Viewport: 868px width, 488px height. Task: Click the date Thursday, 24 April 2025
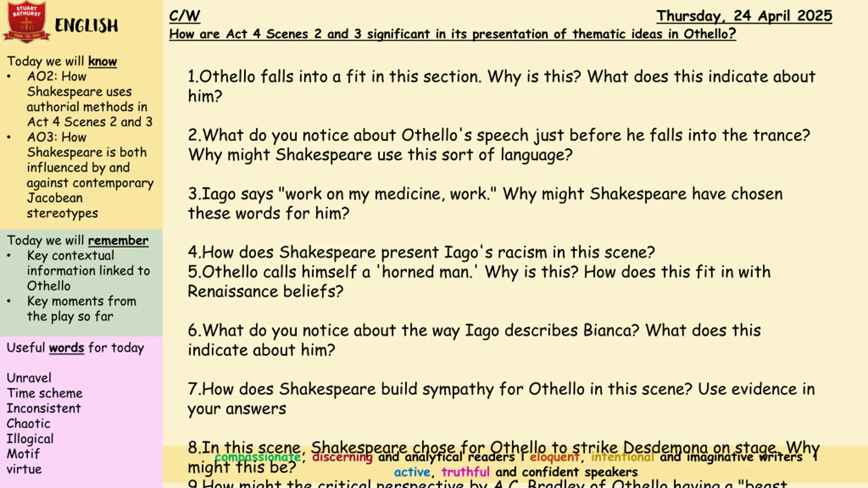click(744, 16)
